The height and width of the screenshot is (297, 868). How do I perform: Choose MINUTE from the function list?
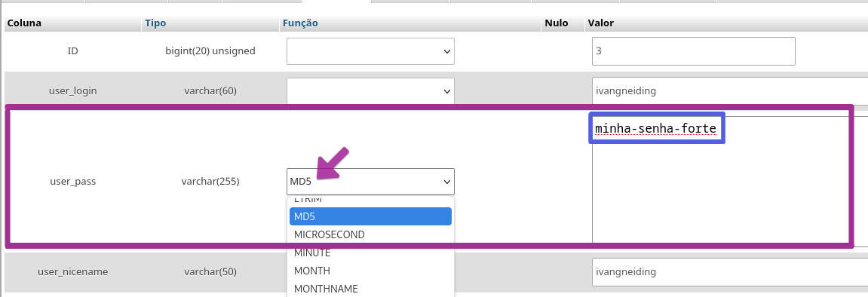click(370, 253)
